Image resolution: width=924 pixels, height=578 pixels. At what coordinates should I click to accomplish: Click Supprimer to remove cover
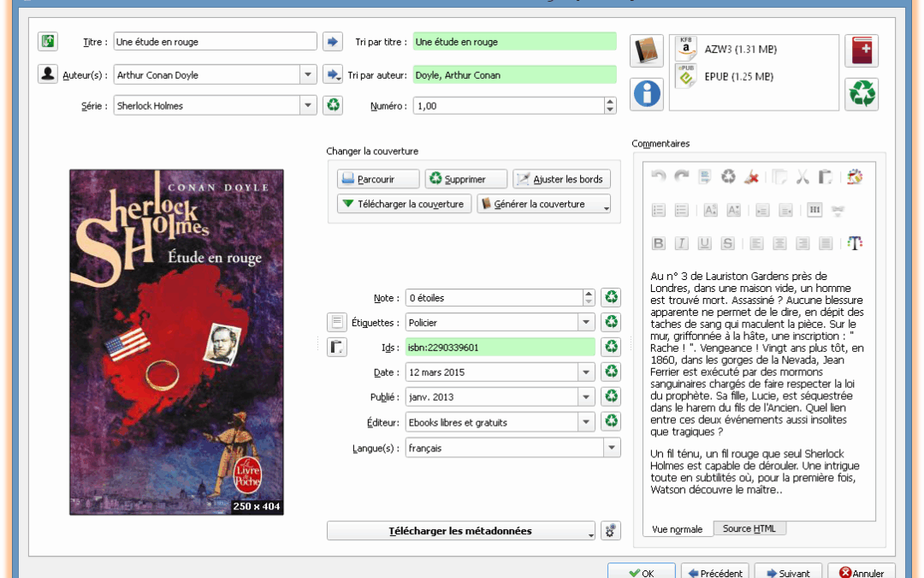tap(465, 179)
